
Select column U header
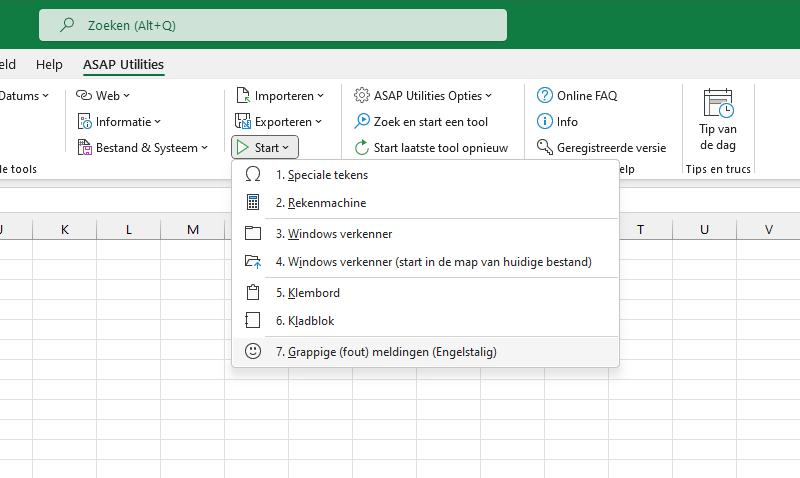coord(704,230)
